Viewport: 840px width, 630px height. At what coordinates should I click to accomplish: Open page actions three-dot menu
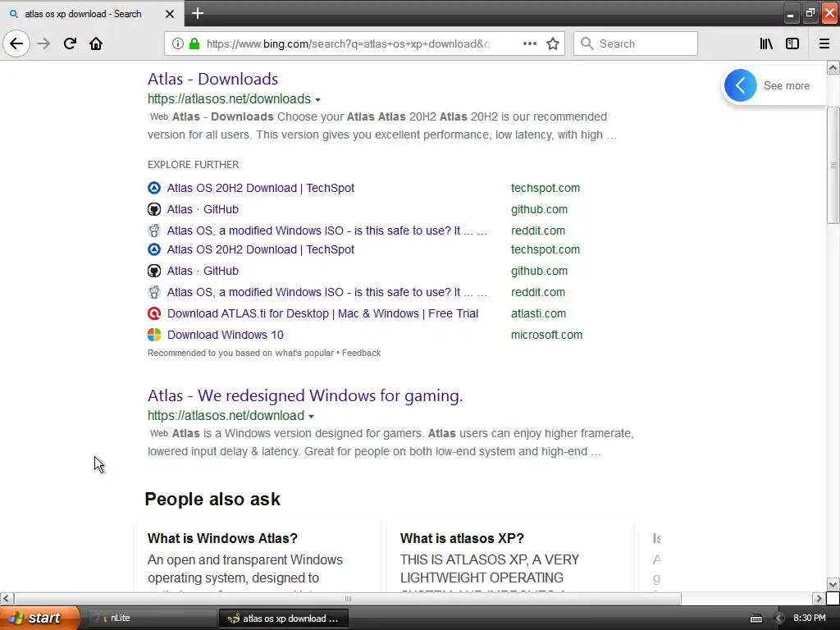(x=529, y=43)
